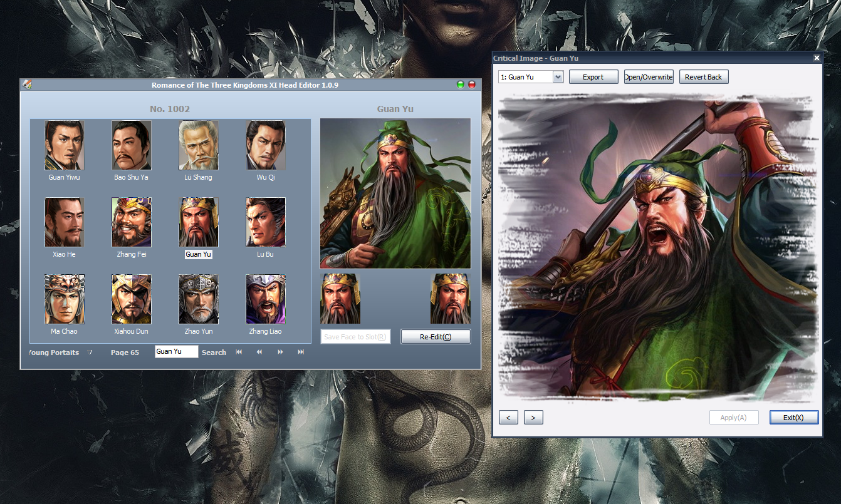
Task: Go to next portrait page
Action: [x=280, y=352]
